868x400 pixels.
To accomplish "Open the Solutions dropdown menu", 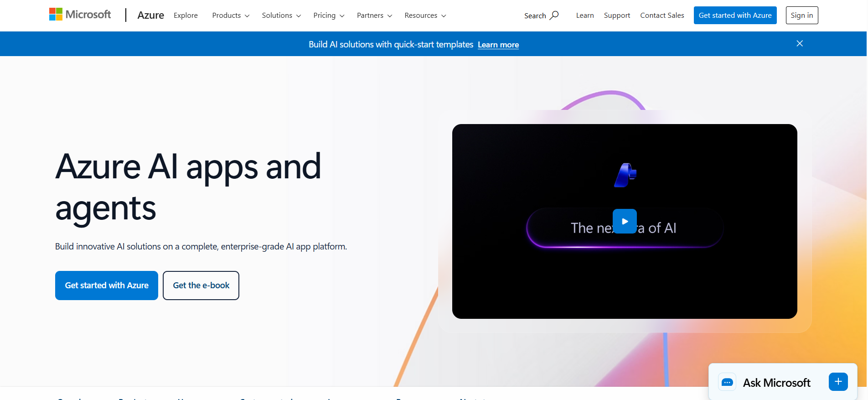I will [x=281, y=16].
